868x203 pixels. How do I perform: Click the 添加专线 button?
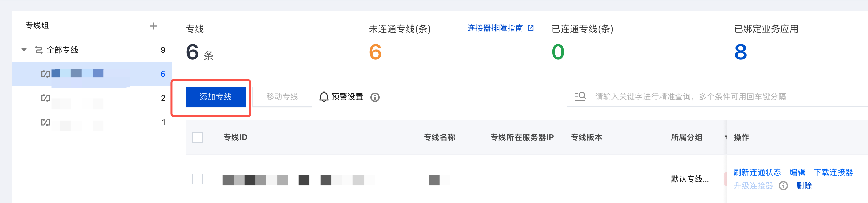coord(215,97)
